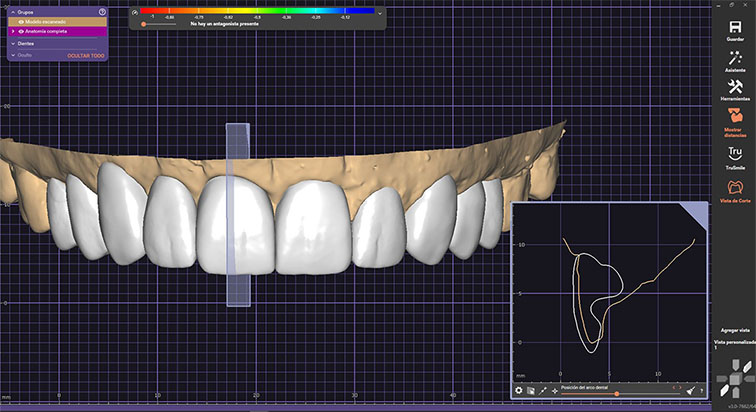The height and width of the screenshot is (412, 756).
Task: Expand the Dientes section
Action: (13, 43)
